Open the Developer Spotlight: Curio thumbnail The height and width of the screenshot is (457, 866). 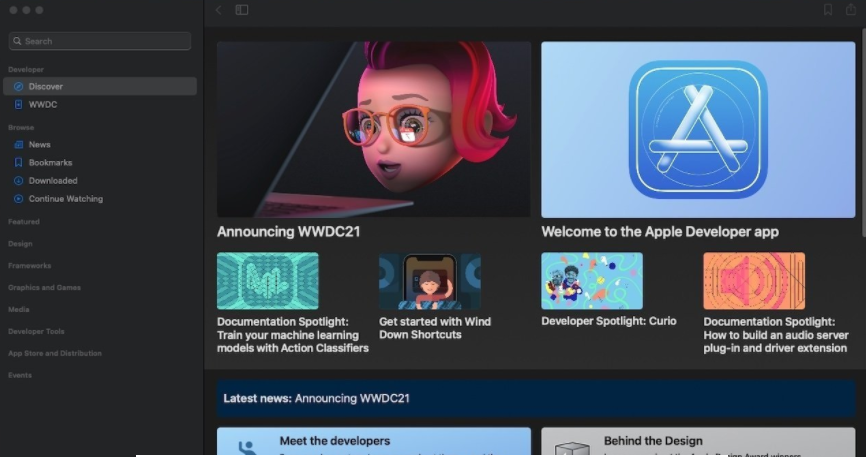592,281
